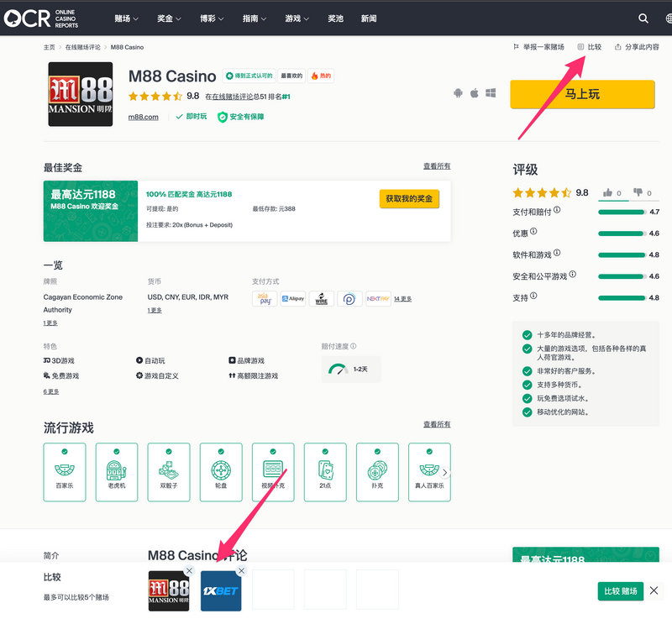Click 分享此内容 share link
This screenshot has height=619, width=672.
point(637,47)
